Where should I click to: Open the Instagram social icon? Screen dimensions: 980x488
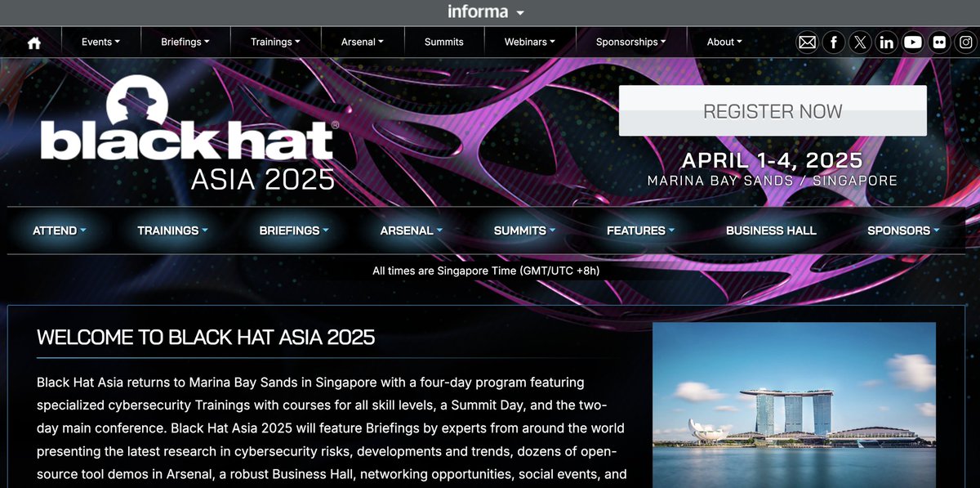coord(966,43)
